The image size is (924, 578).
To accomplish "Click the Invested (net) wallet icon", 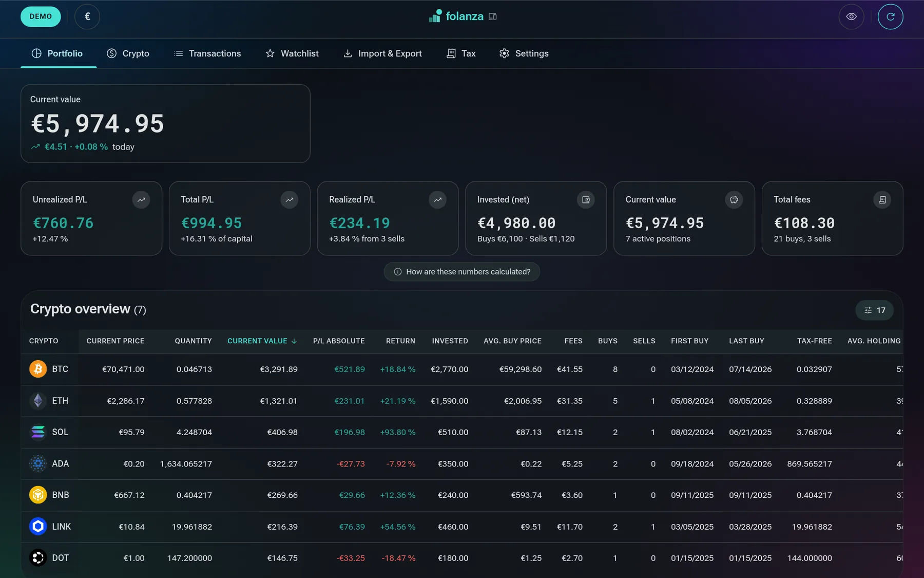I will point(586,200).
